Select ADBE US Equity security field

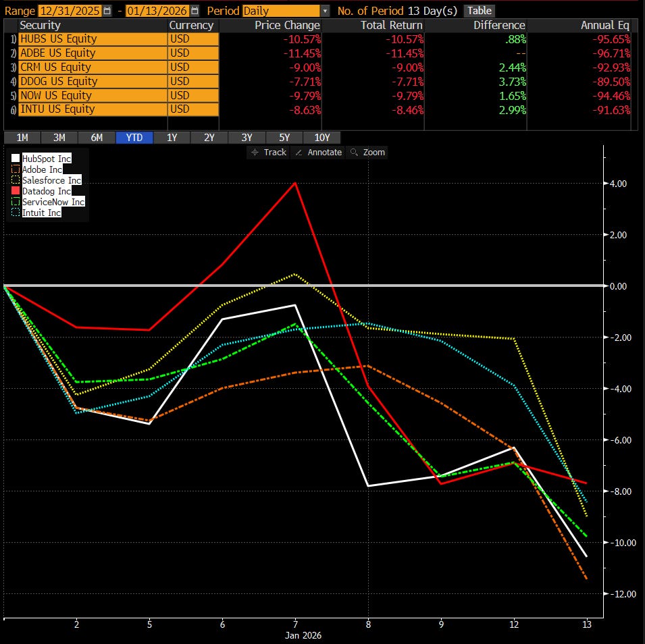93,53
